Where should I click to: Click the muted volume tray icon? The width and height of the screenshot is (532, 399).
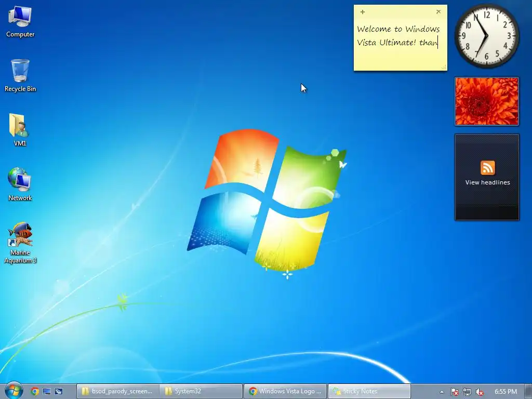[x=479, y=392]
